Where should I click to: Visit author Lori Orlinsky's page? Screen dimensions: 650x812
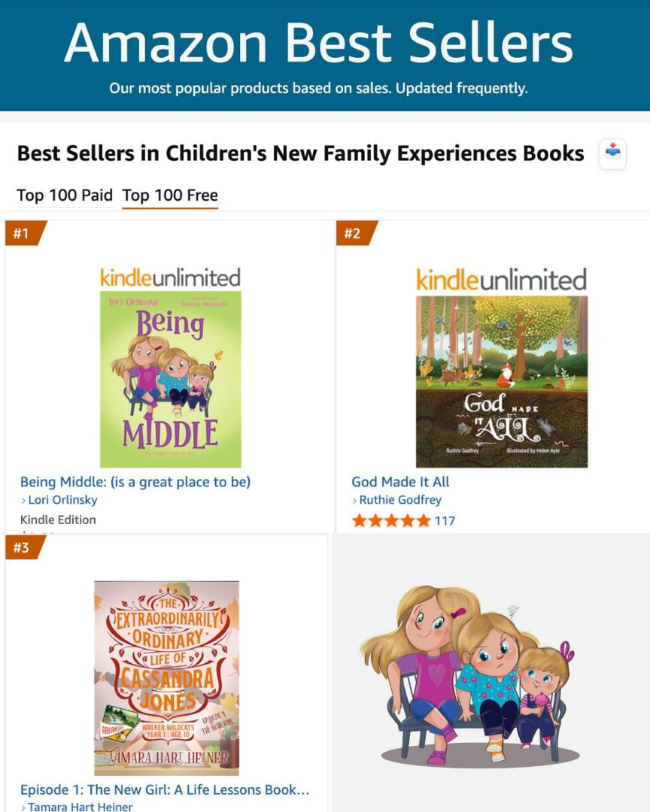[62, 500]
